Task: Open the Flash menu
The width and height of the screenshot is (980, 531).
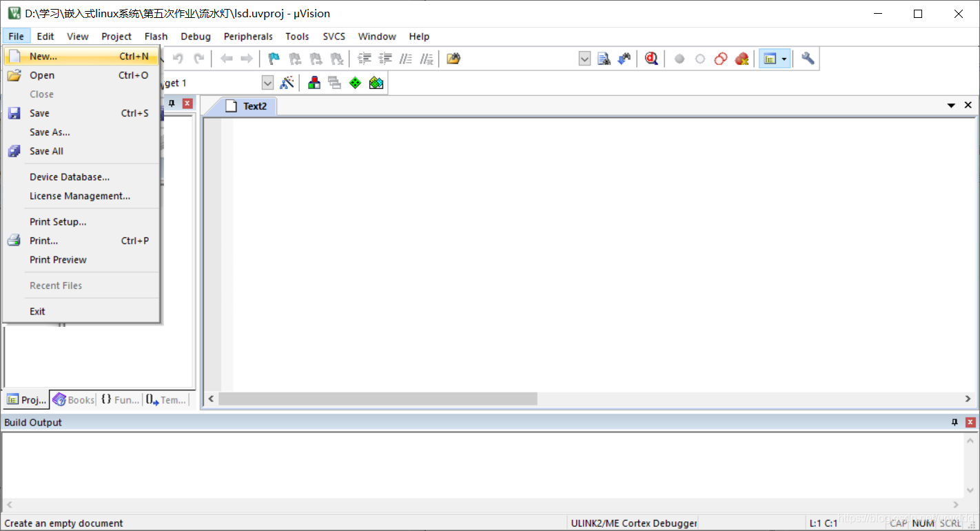Action: click(x=156, y=37)
